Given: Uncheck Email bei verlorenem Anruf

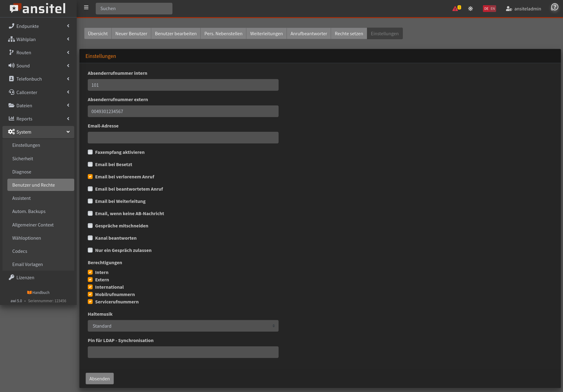Looking at the screenshot, I should pos(90,177).
